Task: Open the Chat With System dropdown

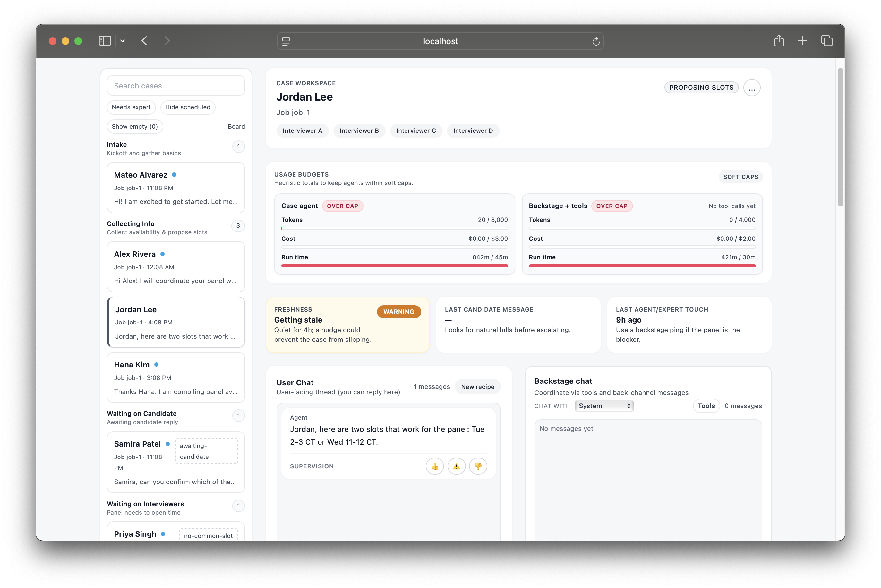Action: pyautogui.click(x=604, y=406)
